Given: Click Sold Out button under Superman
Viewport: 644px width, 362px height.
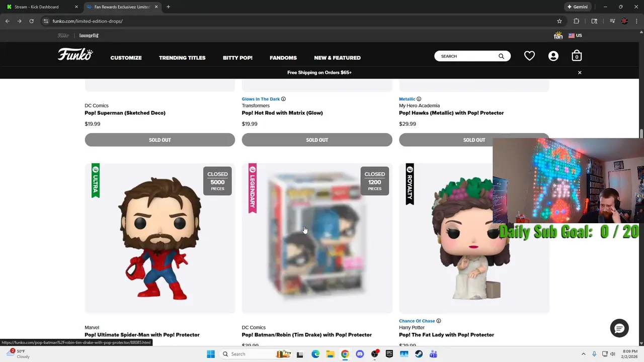Looking at the screenshot, I should (x=160, y=140).
